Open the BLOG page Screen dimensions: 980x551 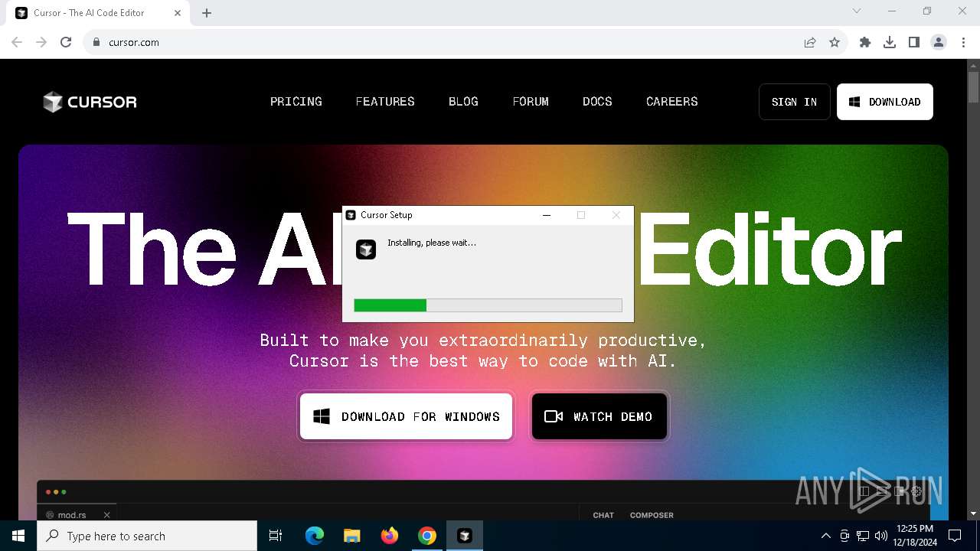[463, 102]
